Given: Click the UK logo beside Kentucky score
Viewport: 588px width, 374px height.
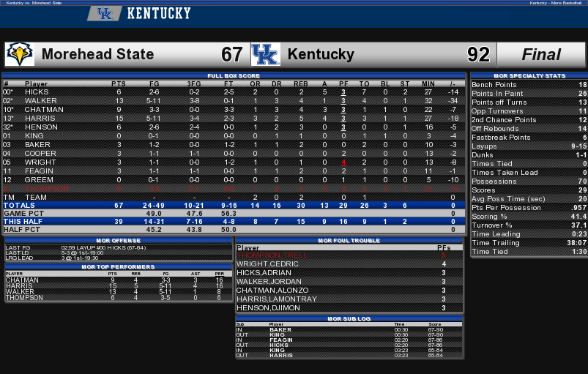Looking at the screenshot, I should (x=266, y=54).
